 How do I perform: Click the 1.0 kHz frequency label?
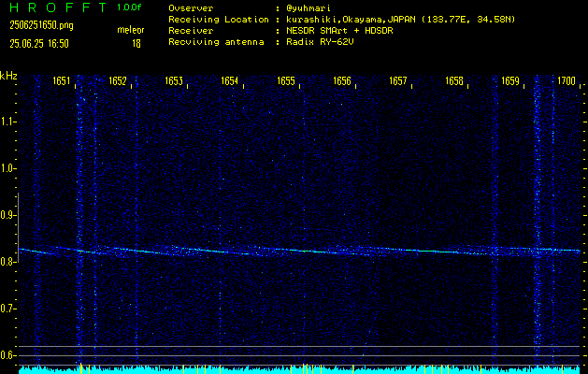tap(7, 168)
